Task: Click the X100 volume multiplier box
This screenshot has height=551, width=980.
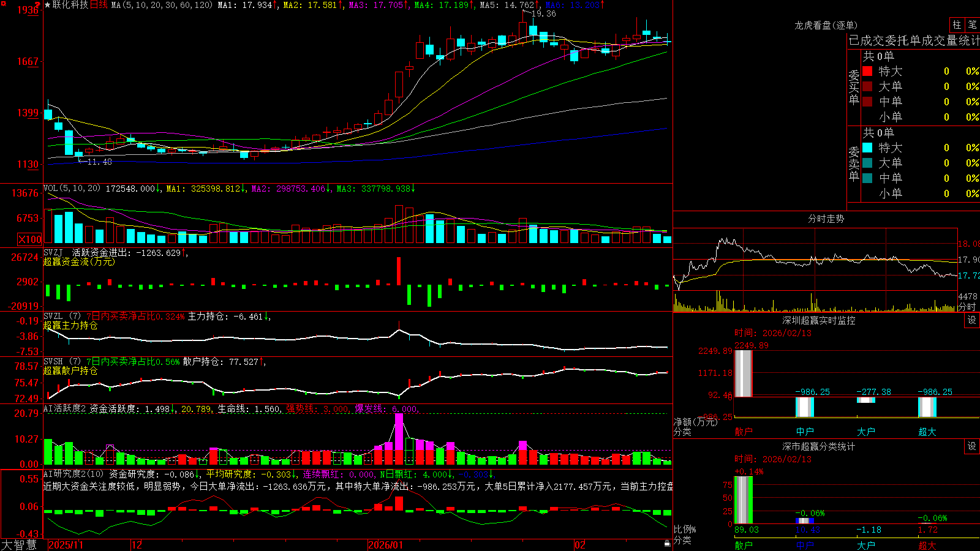Action: 30,239
